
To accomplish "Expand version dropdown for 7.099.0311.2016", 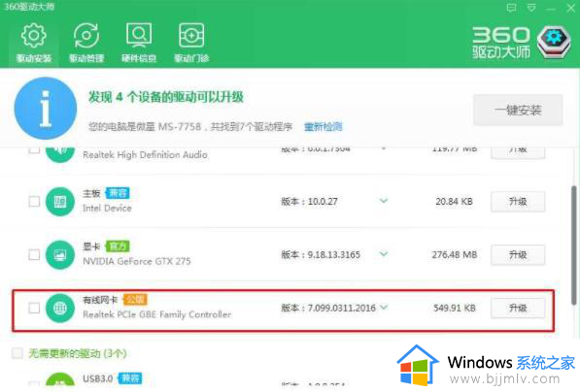I will [384, 308].
